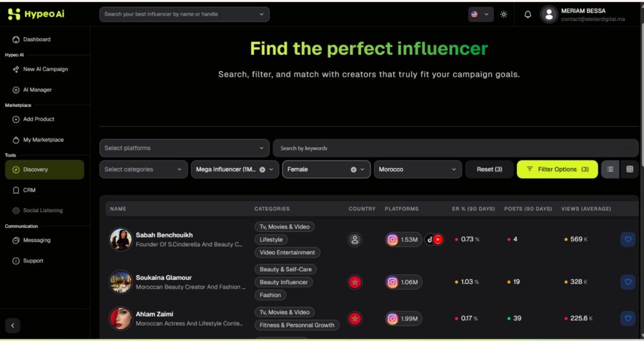
Task: Go to Add Product
Action: pos(34,119)
